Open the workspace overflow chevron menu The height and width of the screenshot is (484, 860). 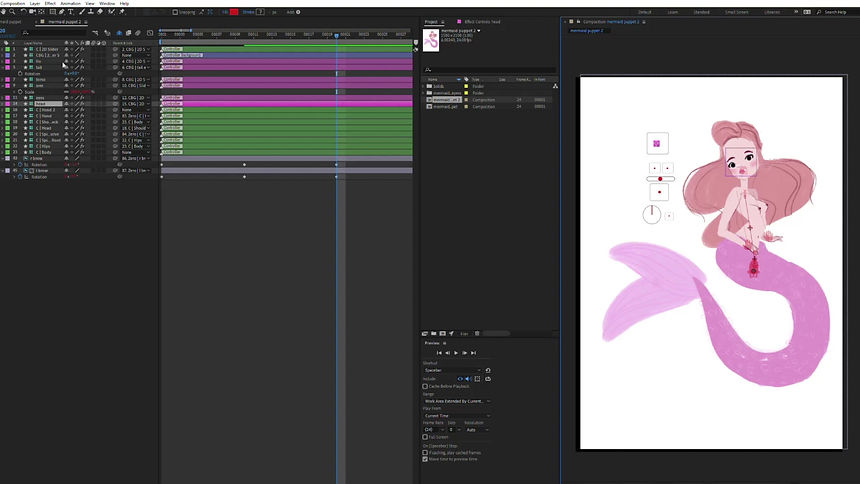[x=796, y=12]
